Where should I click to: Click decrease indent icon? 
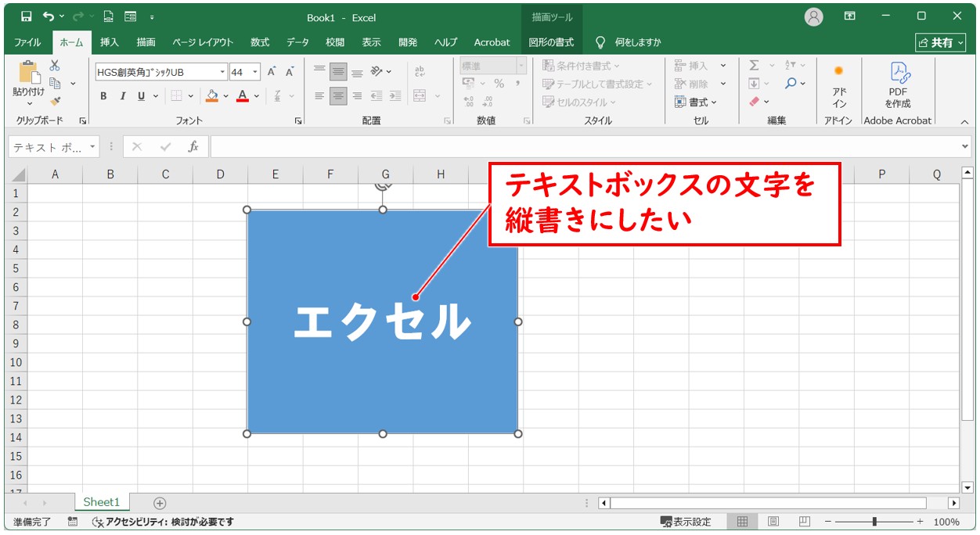[x=377, y=96]
